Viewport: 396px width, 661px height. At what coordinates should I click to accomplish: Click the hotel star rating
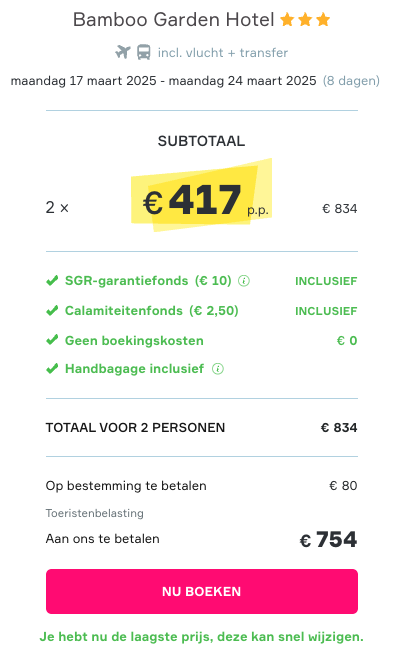[305, 19]
